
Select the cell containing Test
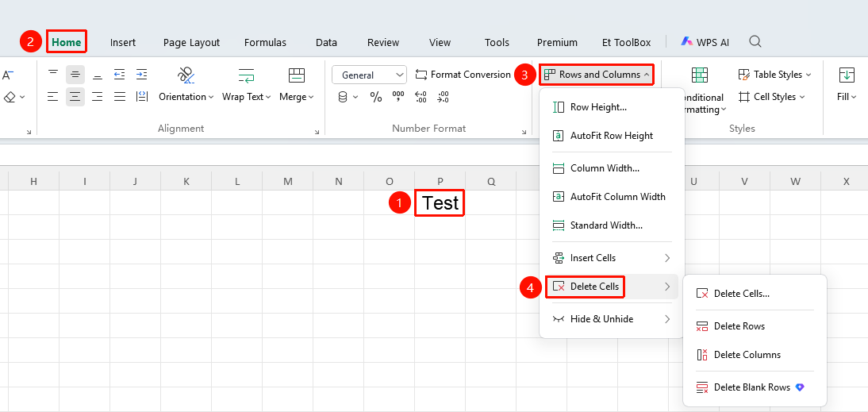click(440, 202)
